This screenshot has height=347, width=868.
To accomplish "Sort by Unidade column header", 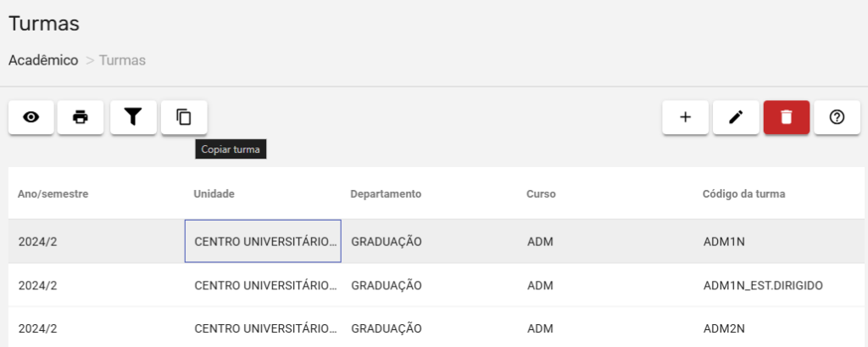I will click(214, 194).
